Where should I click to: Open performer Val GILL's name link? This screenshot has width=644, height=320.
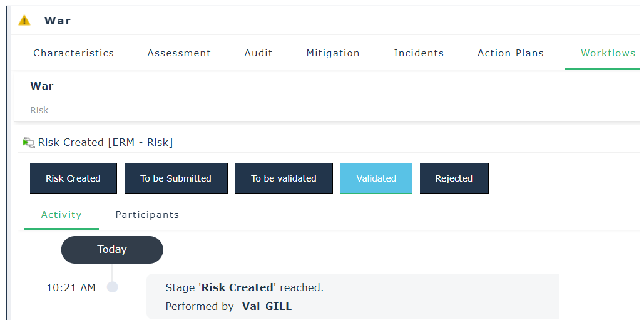pyautogui.click(x=267, y=306)
